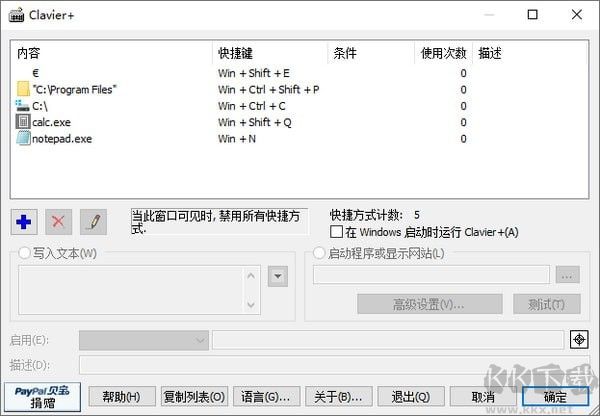This screenshot has width=600, height=416.
Task: Click the red X delete shortcut button
Action: (x=58, y=222)
